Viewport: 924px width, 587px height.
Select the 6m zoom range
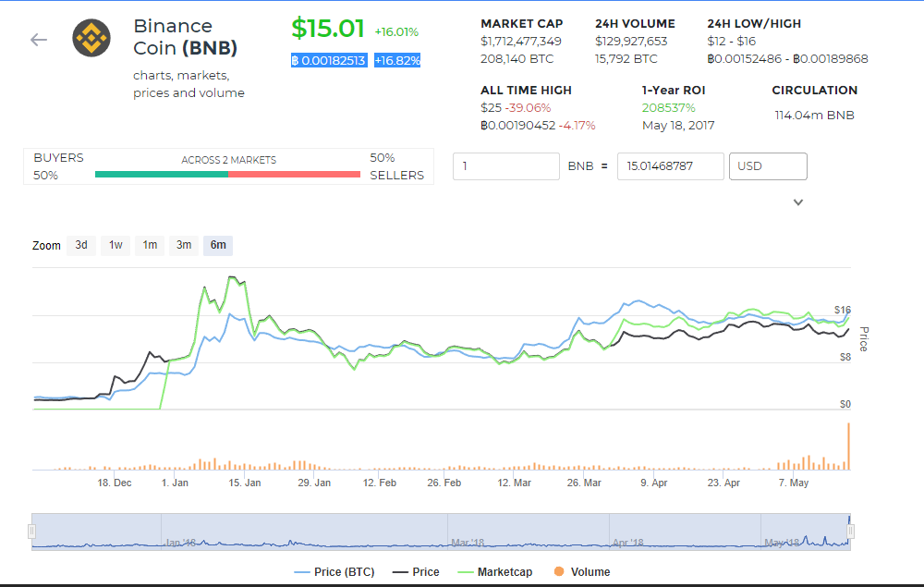coord(218,245)
